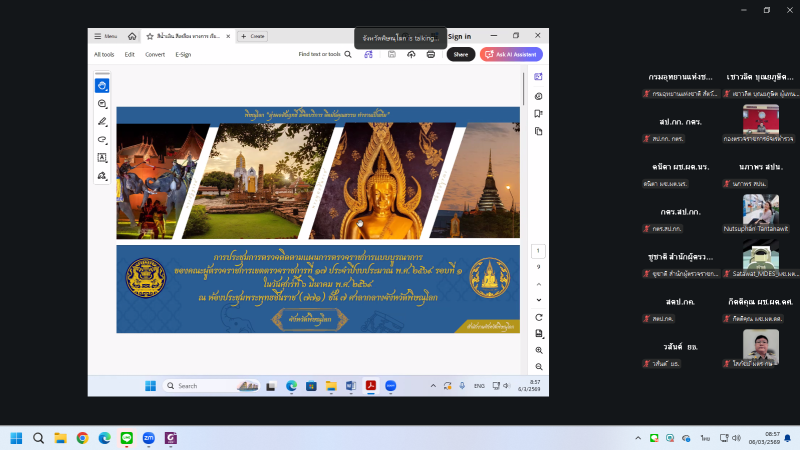Screen dimensions: 800x450
Task: Open the E-Sign menu
Action: point(183,54)
